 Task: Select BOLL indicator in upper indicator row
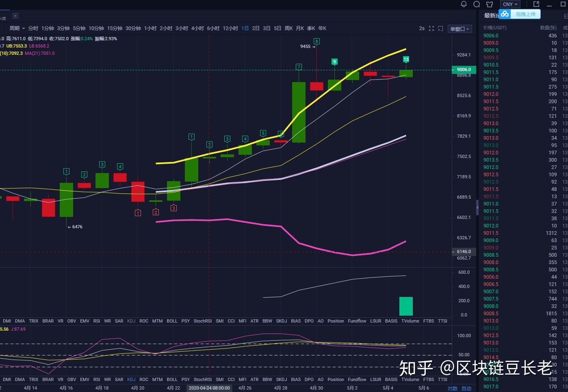coord(172,321)
